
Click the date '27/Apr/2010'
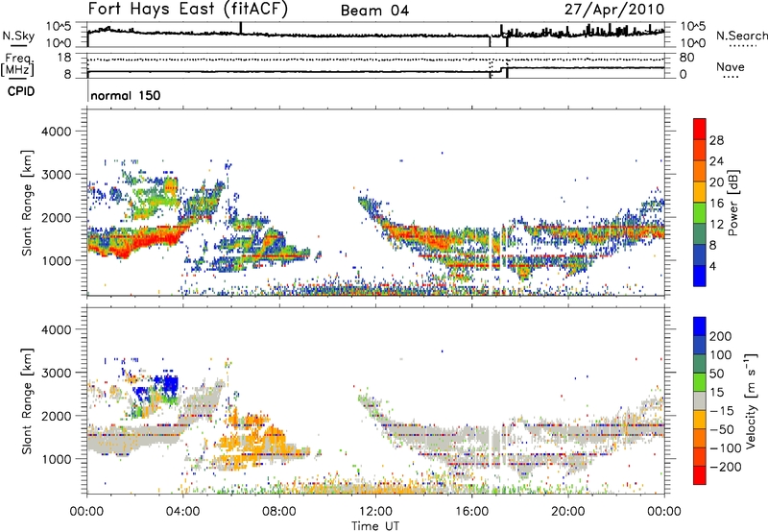coord(614,10)
